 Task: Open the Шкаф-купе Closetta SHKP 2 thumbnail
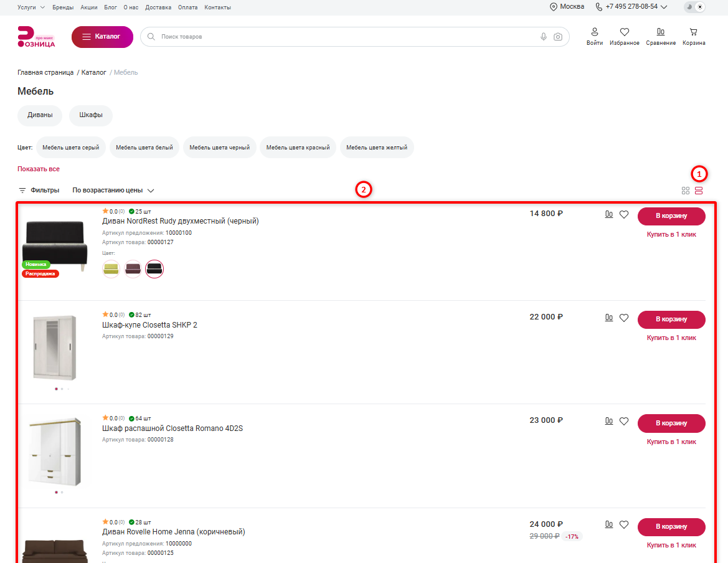(55, 348)
